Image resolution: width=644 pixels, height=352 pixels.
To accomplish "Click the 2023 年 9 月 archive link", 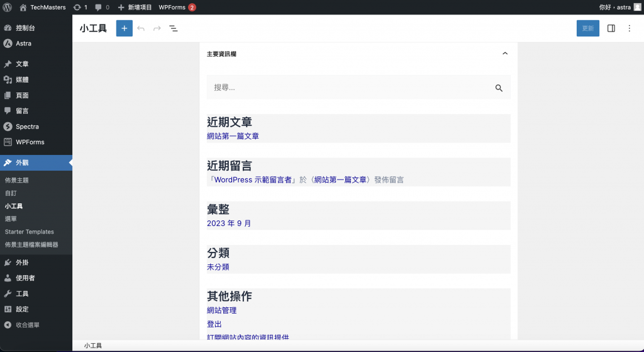I will click(229, 224).
